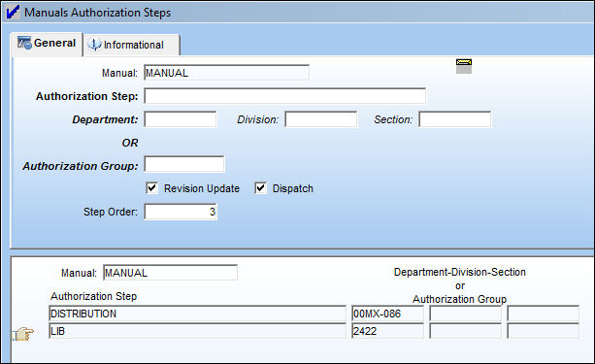
Task: Open the Informational tab
Action: pyautogui.click(x=131, y=46)
